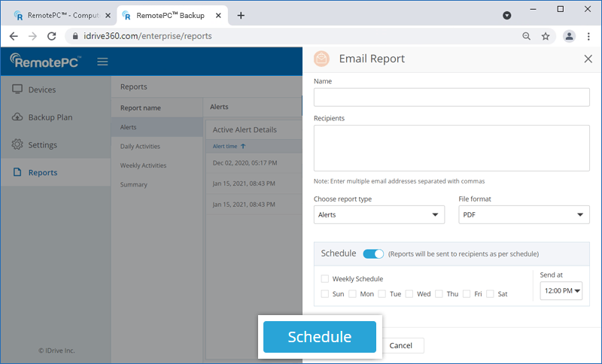
Task: Enable the Sat day checkbox
Action: pyautogui.click(x=491, y=294)
